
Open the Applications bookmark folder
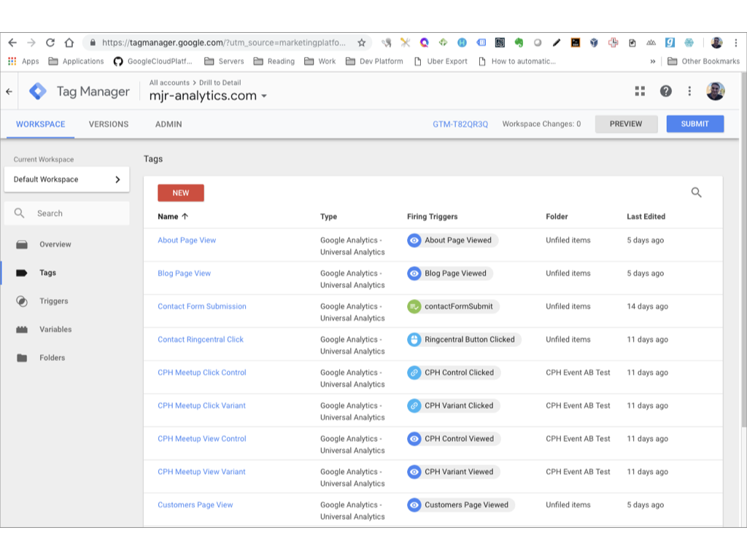coord(76,61)
